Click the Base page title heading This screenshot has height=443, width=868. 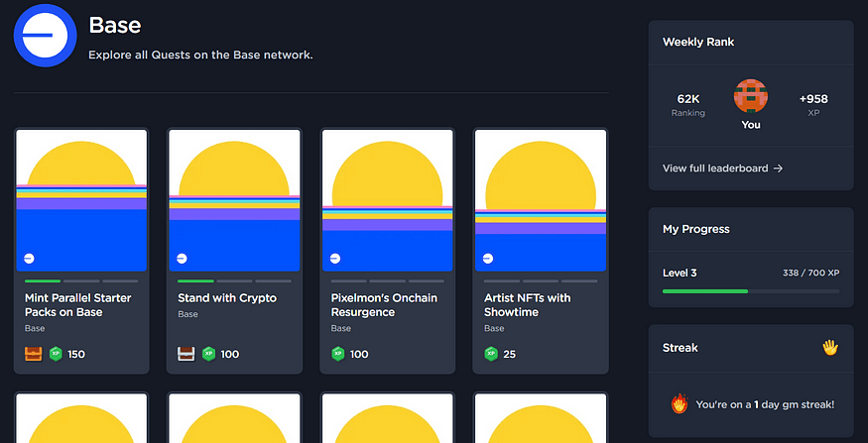115,25
